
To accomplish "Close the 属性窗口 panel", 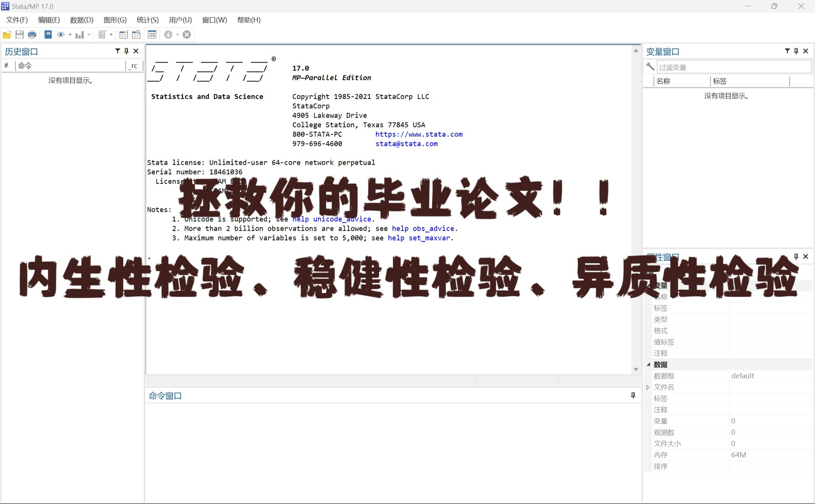I will tap(806, 256).
